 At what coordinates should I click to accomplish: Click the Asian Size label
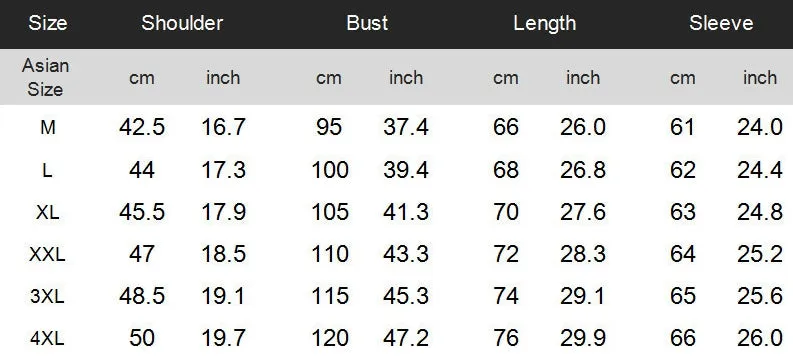tap(46, 77)
